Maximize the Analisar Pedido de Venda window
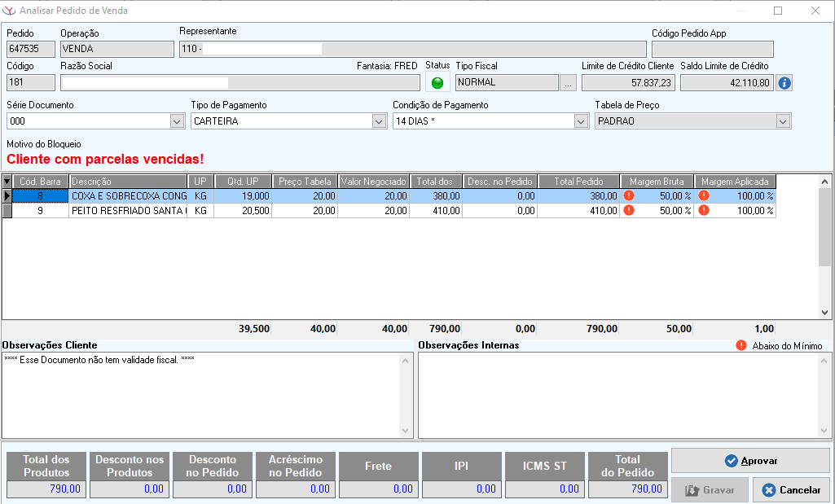 point(778,11)
